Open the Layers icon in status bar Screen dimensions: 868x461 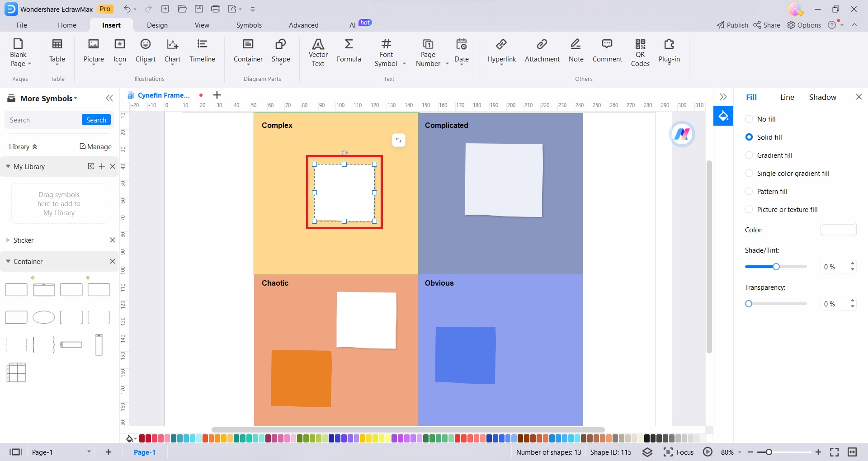647,452
